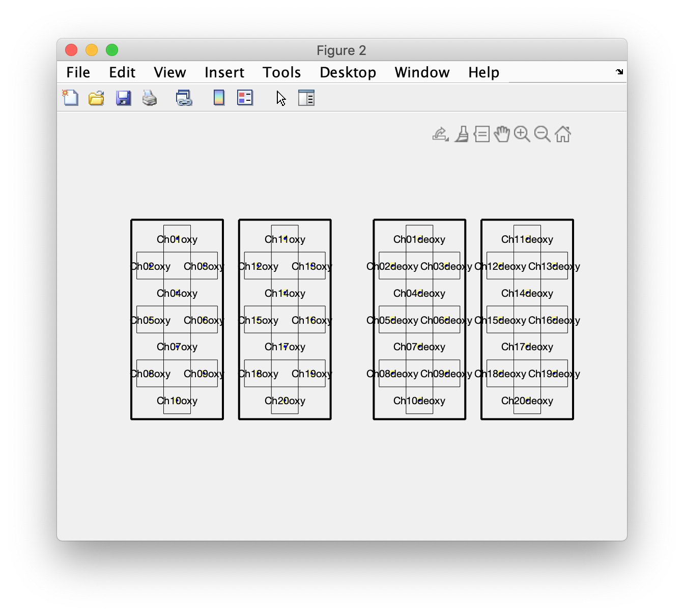The height and width of the screenshot is (616, 684).
Task: Open the Desktop menu
Action: 348,72
